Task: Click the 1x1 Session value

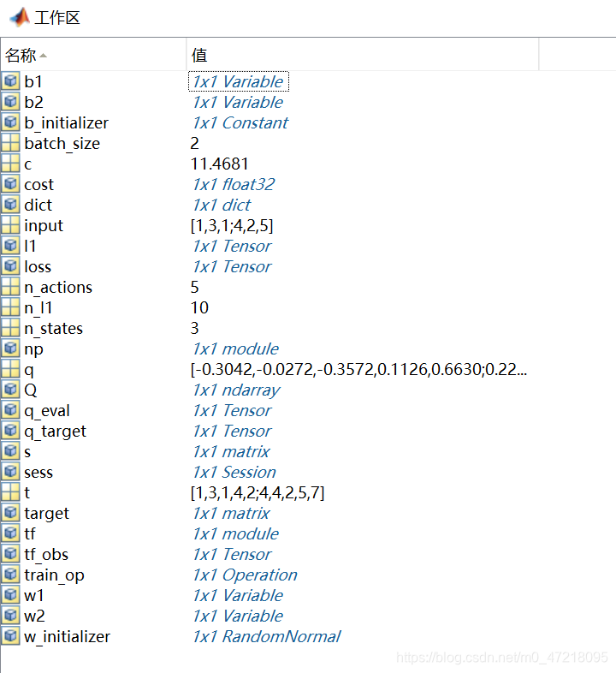Action: coord(234,472)
